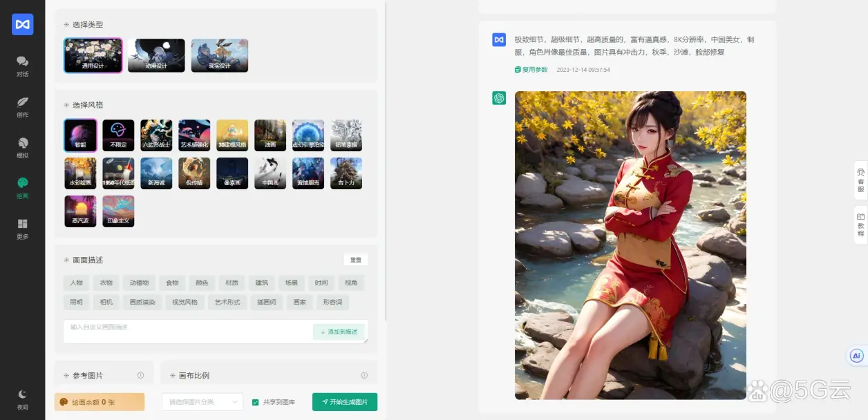Expand the 场景 description category
Image resolution: width=868 pixels, height=420 pixels.
tap(292, 283)
